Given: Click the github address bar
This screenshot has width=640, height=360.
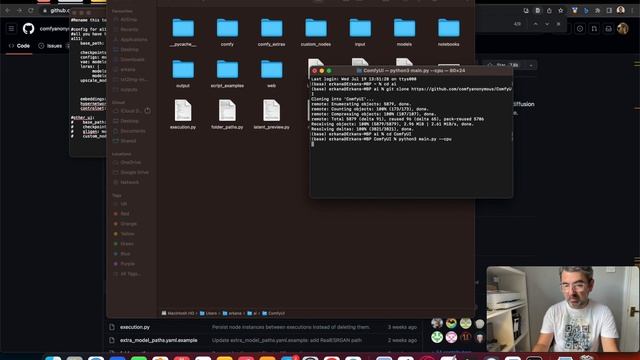Looking at the screenshot, I should [57, 11].
